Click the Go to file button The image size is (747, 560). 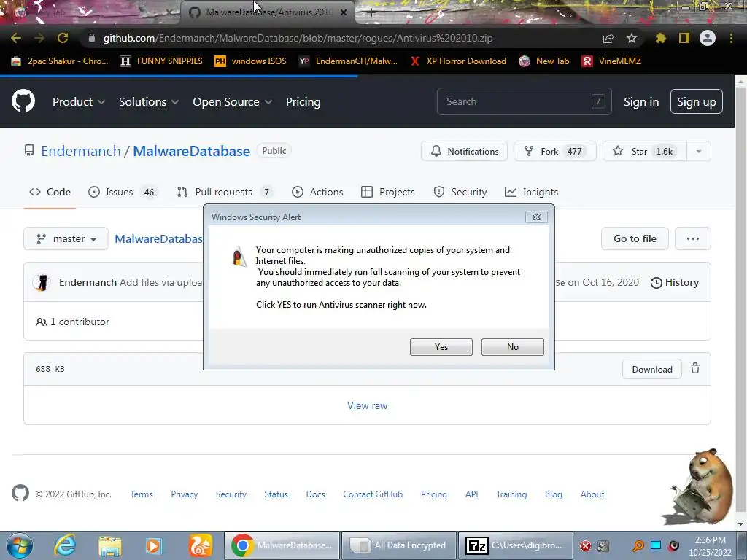[x=635, y=238]
